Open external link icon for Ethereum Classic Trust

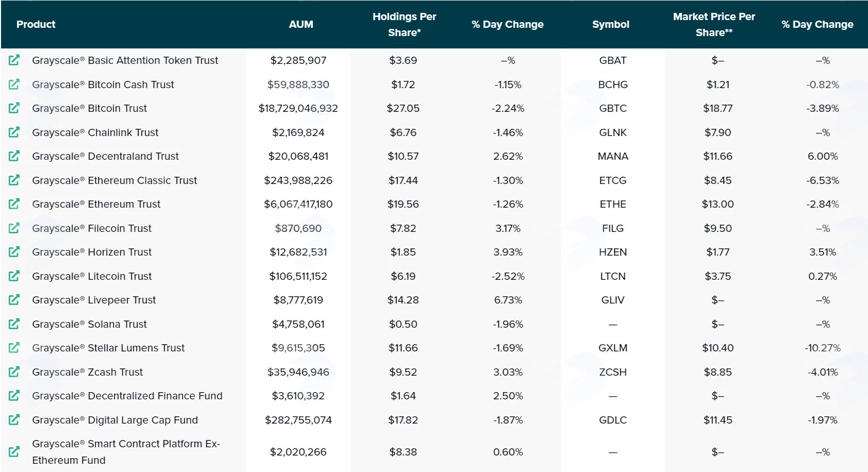[x=14, y=180]
